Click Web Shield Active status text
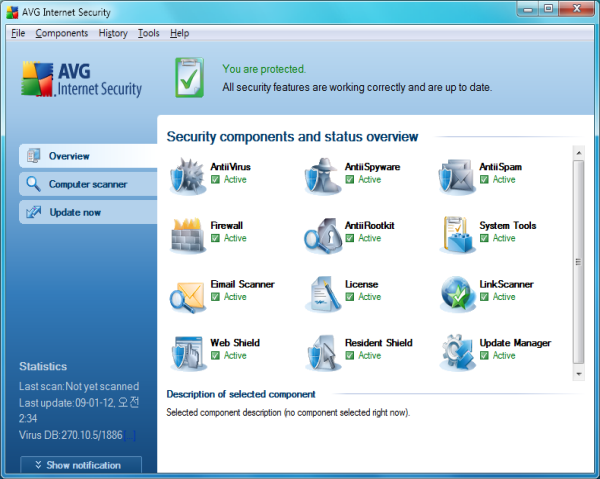Viewport: 600px width, 479px height. tap(235, 355)
